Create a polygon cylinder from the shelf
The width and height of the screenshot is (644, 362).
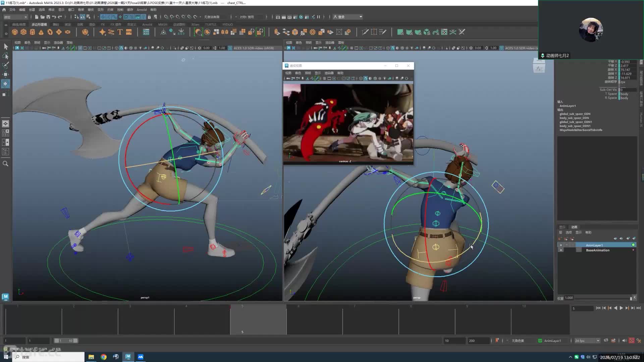(x=33, y=32)
